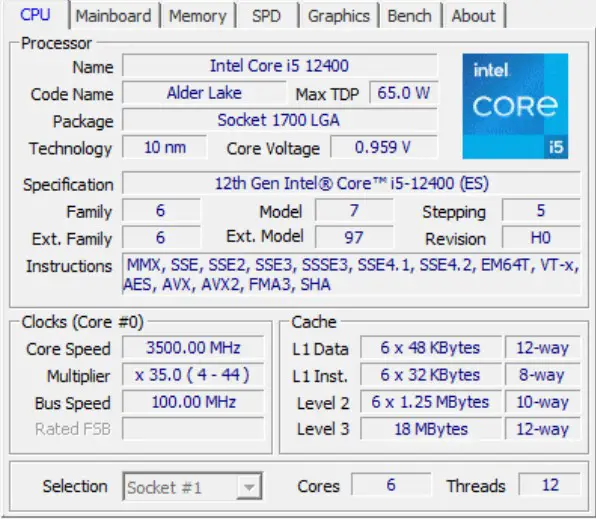Open the About tab

click(473, 16)
